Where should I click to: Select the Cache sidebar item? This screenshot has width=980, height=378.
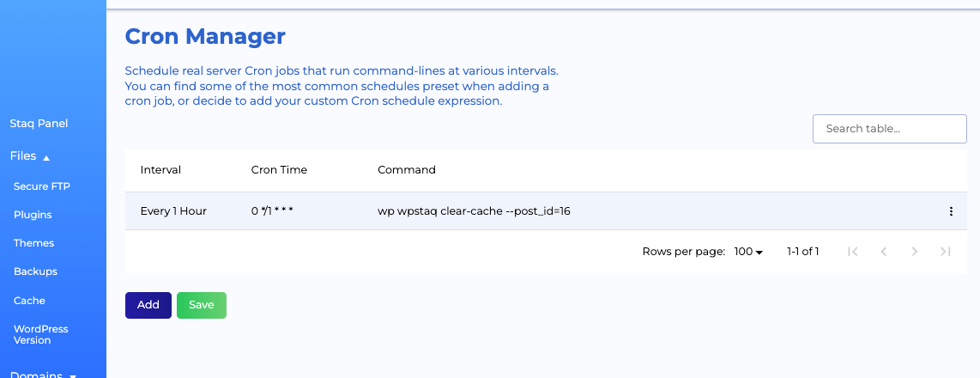coord(29,301)
